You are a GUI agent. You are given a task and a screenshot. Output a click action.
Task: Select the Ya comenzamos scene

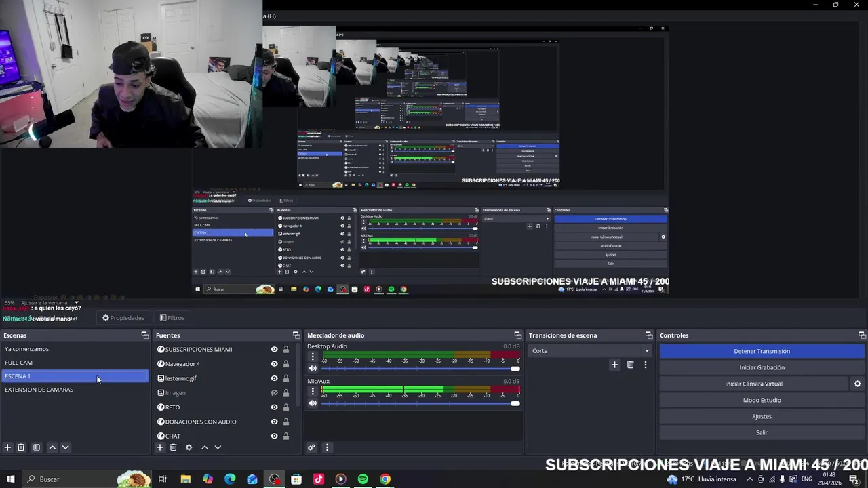point(75,349)
